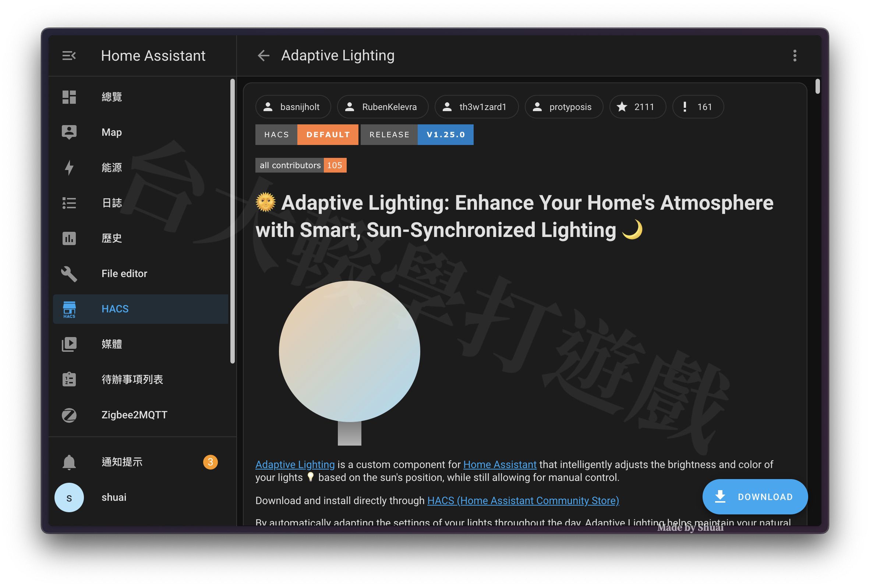Click the HACS sidebar icon
The image size is (870, 588).
click(70, 308)
